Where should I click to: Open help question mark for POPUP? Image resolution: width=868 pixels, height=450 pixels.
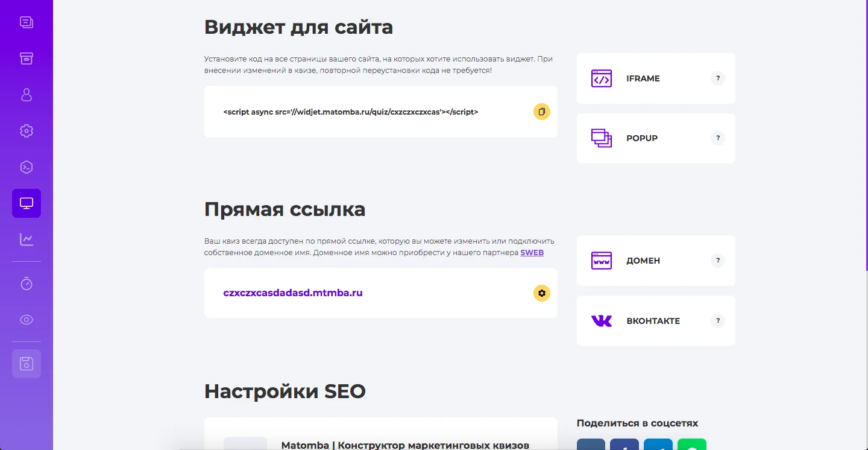point(717,138)
